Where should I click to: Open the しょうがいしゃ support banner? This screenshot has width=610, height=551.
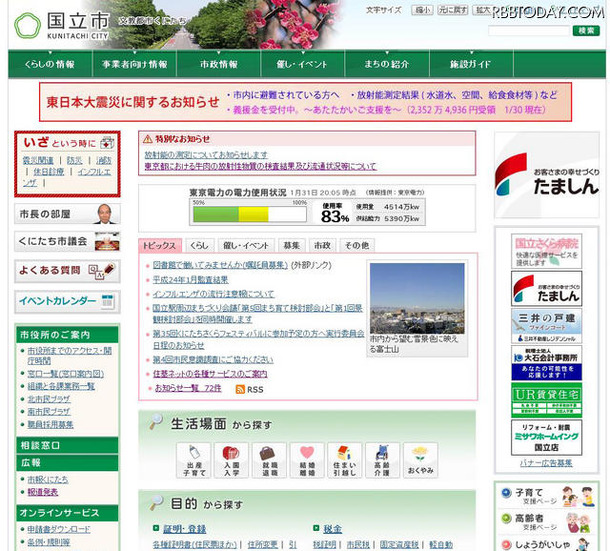pos(547,544)
